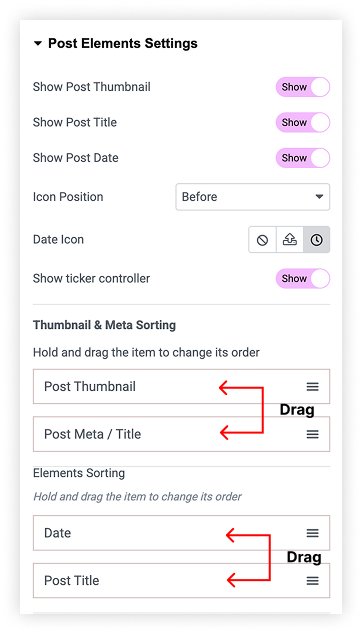Image resolution: width=362 pixels, height=634 pixels.
Task: Select the clock icon library option
Action: tap(316, 240)
